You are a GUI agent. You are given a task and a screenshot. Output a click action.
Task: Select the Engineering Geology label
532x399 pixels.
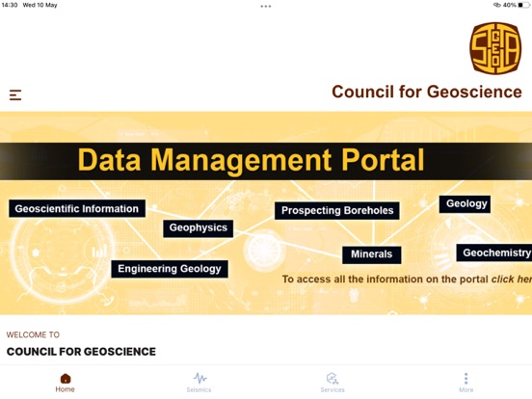(170, 269)
